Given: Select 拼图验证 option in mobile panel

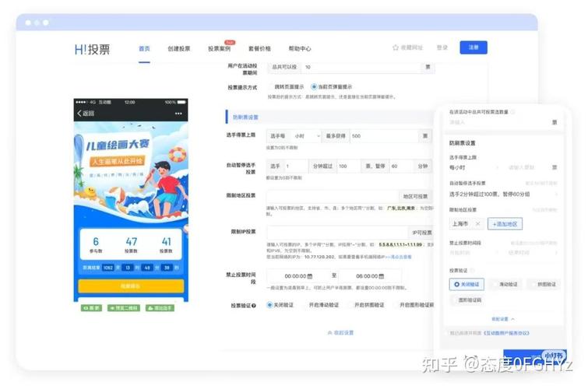Looking at the screenshot, I should (x=544, y=285).
